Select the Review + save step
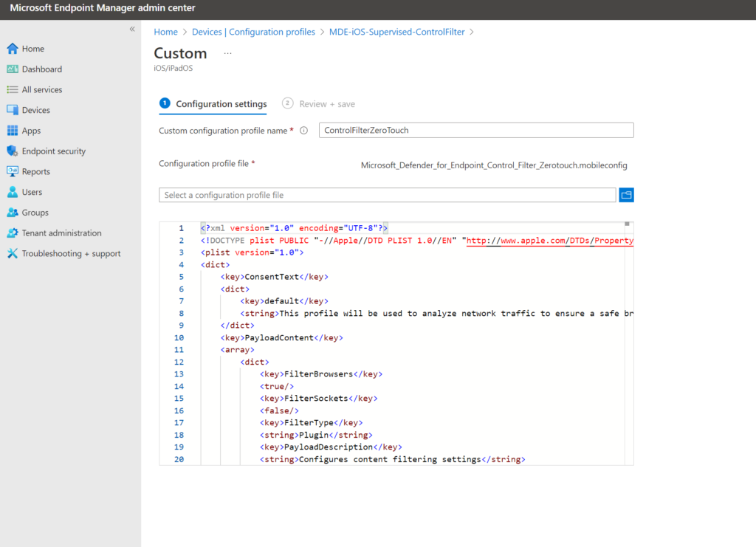The height and width of the screenshot is (547, 756). 319,104
